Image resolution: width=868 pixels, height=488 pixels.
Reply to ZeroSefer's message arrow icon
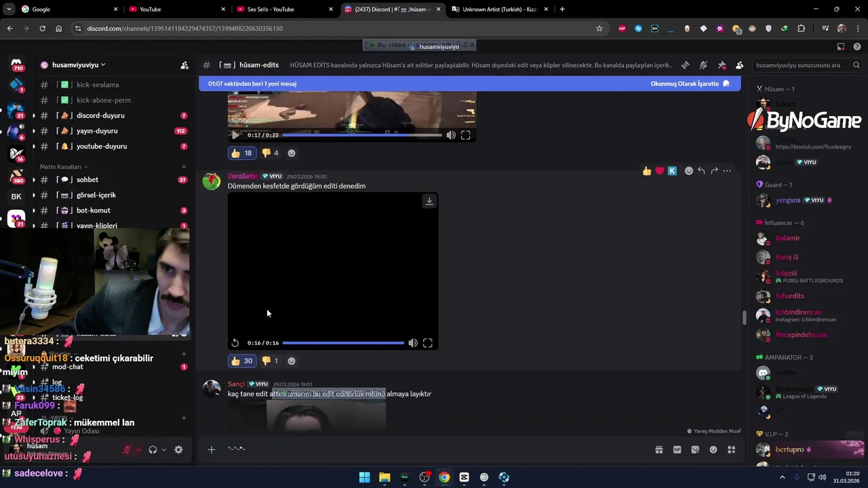point(701,171)
